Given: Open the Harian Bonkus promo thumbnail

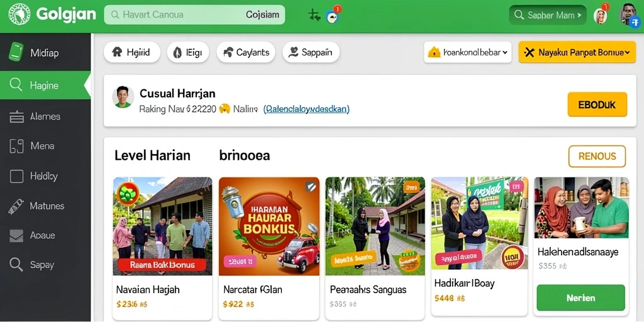Looking at the screenshot, I should (x=269, y=226).
